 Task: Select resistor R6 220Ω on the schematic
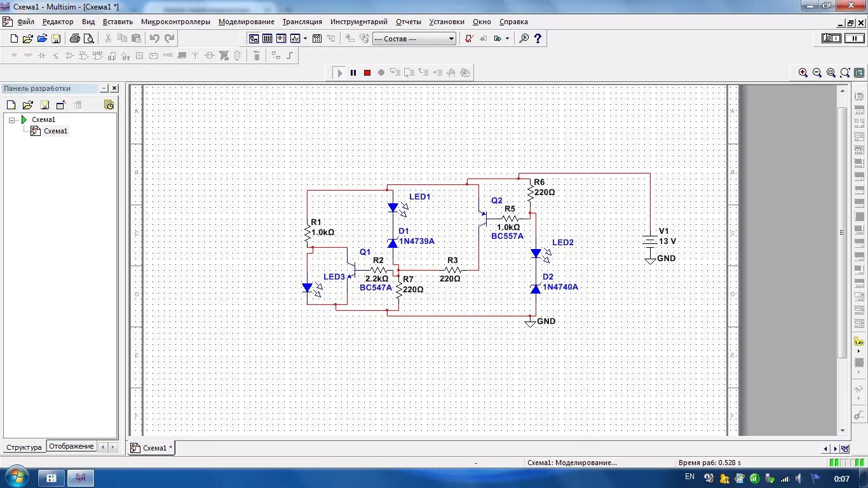point(531,192)
